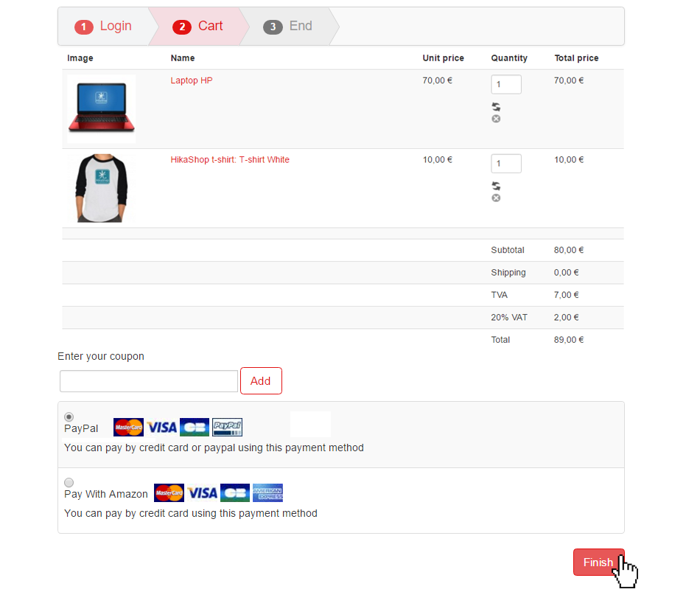
Task: Refresh quantity for Laptop HP
Action: 496,107
